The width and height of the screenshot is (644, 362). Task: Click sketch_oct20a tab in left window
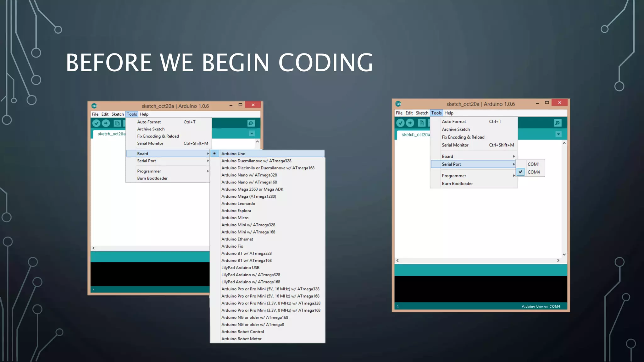(x=109, y=134)
